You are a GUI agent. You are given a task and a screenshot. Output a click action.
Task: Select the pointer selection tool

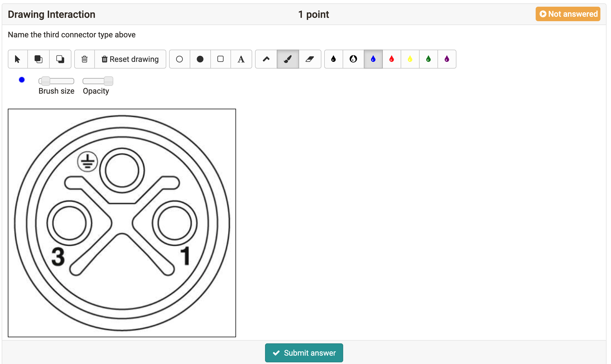(x=18, y=59)
